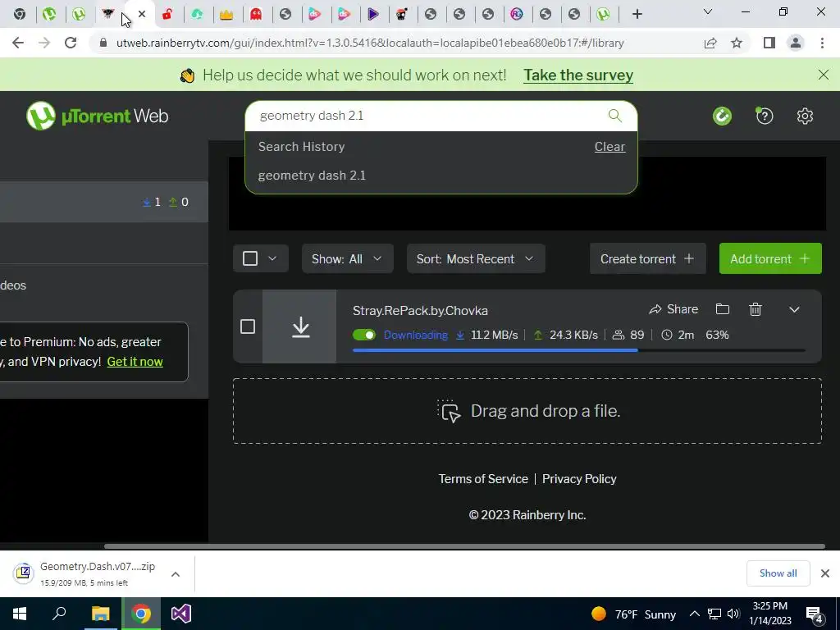The image size is (840, 630).
Task: Click the share-this-page icon in address bar
Action: pos(710,43)
